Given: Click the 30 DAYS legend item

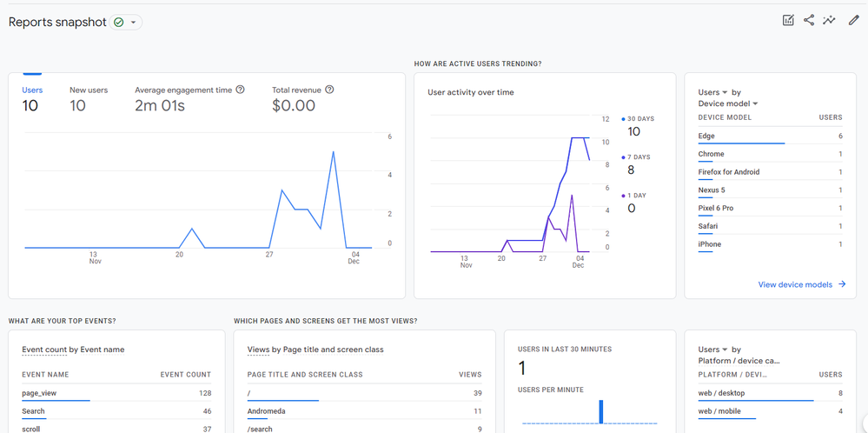Looking at the screenshot, I should (639, 119).
